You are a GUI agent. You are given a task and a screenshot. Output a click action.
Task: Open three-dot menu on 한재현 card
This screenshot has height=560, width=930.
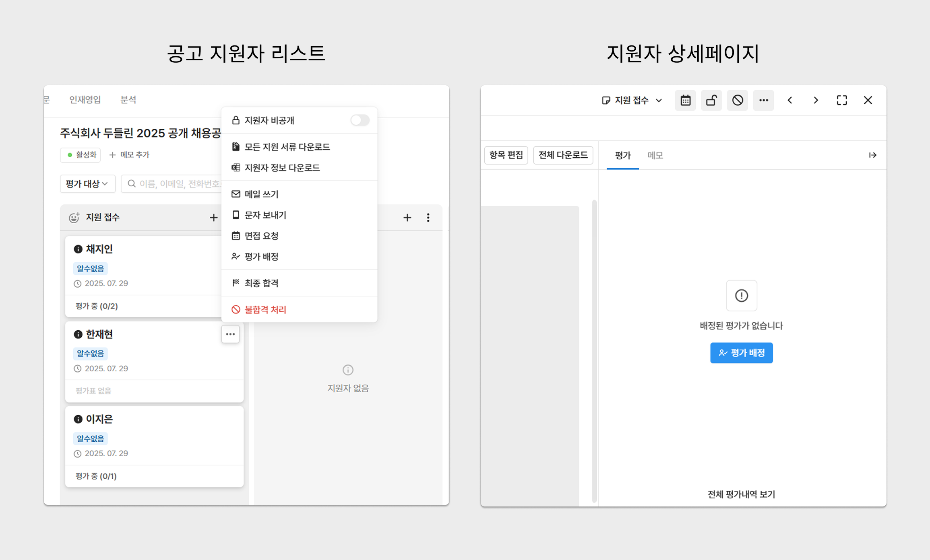(230, 334)
